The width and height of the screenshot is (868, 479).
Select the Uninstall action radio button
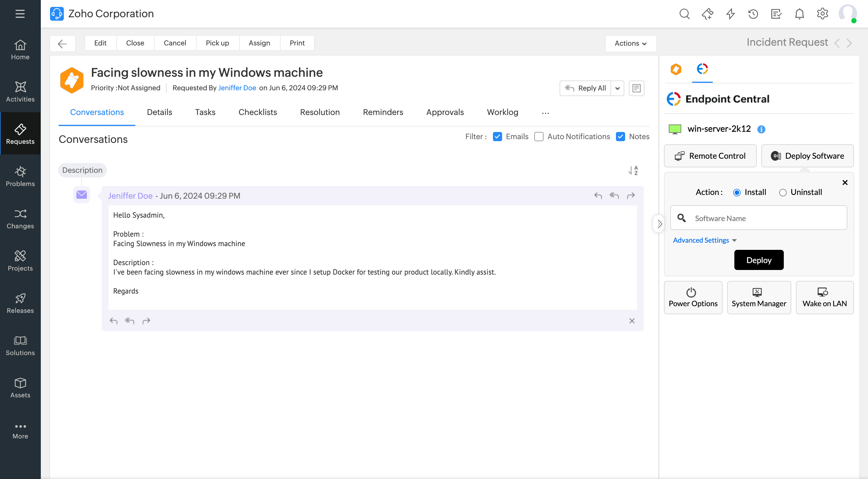782,192
